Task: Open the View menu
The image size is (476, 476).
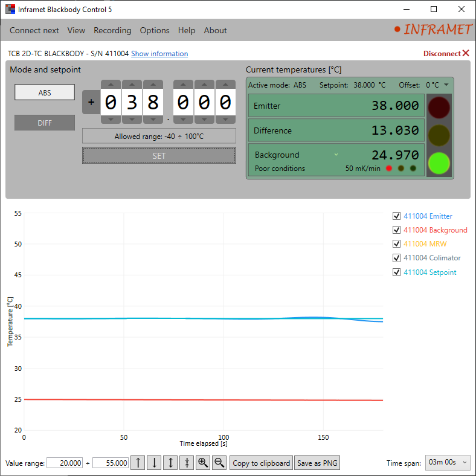Action: pos(76,30)
